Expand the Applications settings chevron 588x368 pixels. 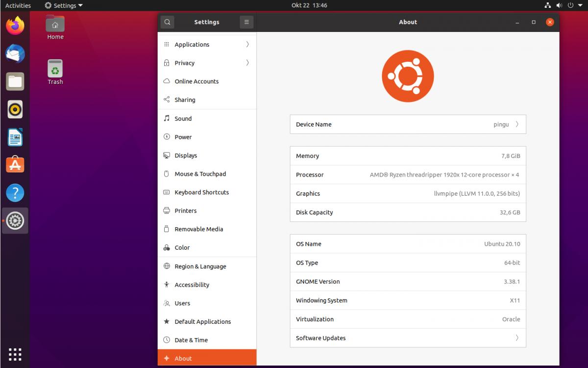[247, 45]
